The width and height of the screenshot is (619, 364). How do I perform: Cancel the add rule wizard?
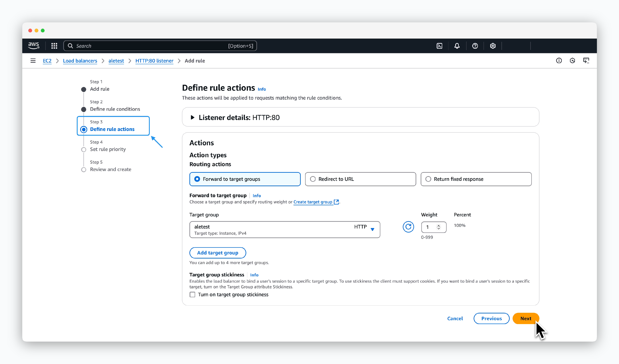[x=455, y=318]
